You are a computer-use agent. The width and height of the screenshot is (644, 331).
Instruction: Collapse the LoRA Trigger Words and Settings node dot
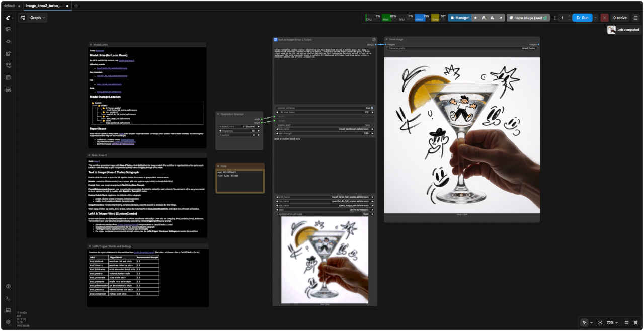91,246
